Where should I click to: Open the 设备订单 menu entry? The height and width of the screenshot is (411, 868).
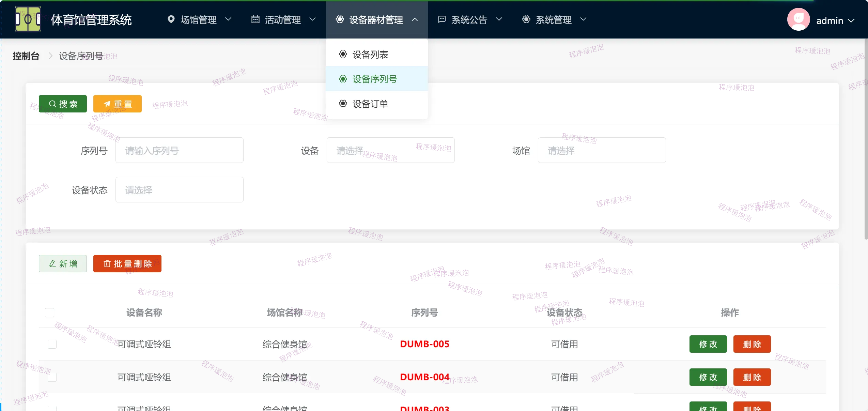(370, 104)
